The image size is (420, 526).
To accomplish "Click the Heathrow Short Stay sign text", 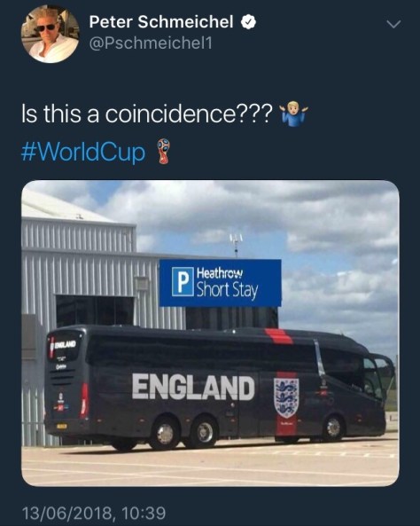I will coord(227,284).
